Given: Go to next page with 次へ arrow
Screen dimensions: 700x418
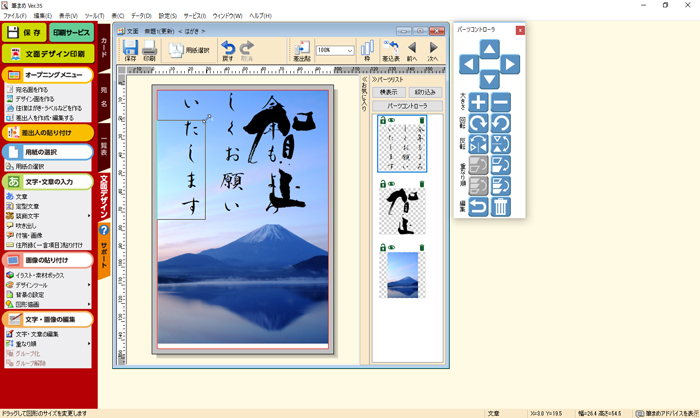Looking at the screenshot, I should (x=433, y=49).
